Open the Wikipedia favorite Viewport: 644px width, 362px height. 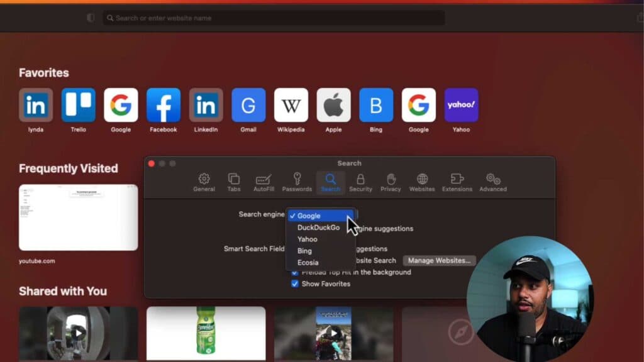(291, 105)
